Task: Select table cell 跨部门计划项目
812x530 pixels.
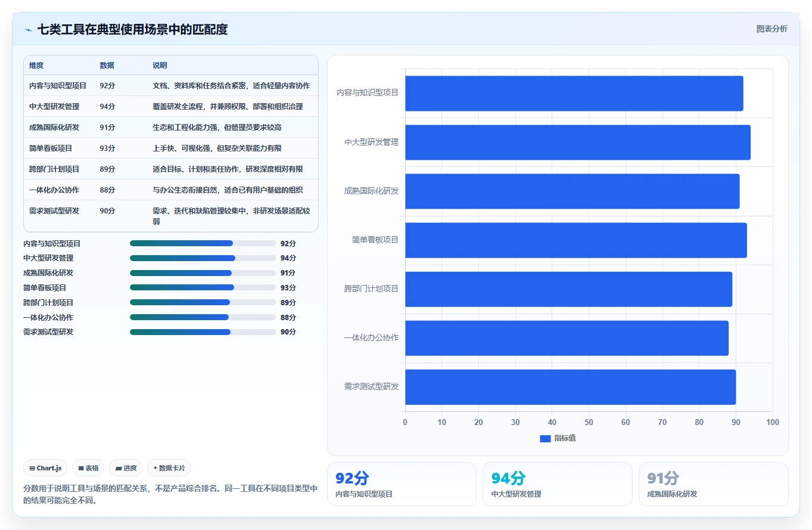Action: pyautogui.click(x=54, y=169)
